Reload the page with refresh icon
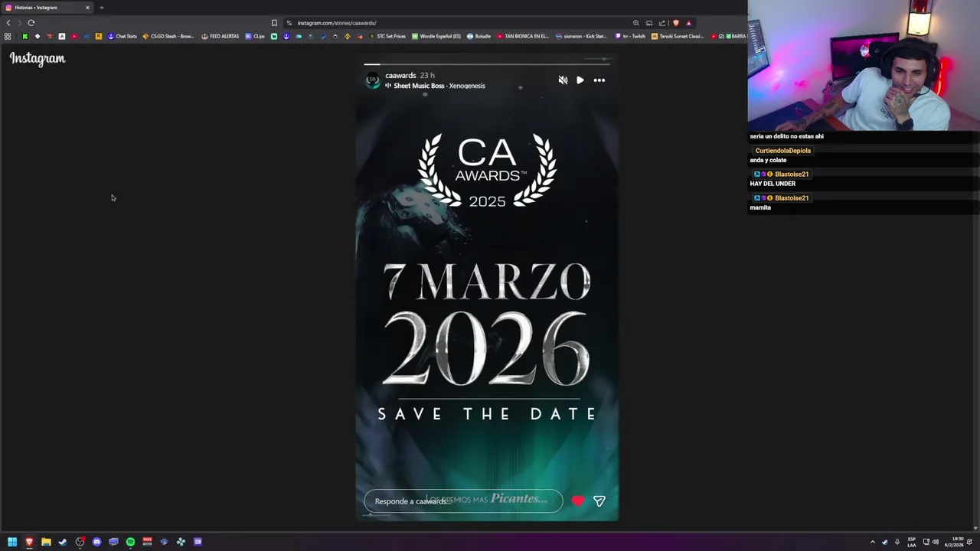Image resolution: width=980 pixels, height=551 pixels. point(31,23)
